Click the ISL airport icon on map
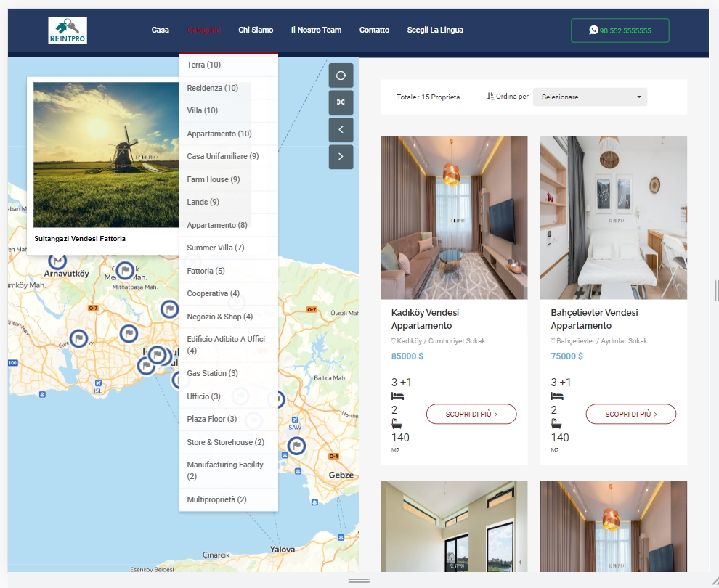Screen dimensions: 719x588 point(97,383)
